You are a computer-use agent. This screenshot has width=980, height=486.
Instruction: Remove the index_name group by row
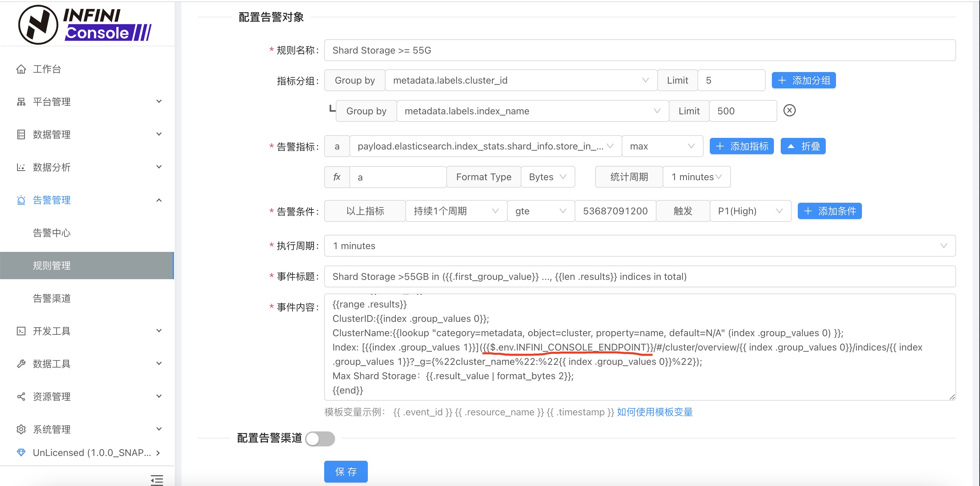[x=789, y=110]
